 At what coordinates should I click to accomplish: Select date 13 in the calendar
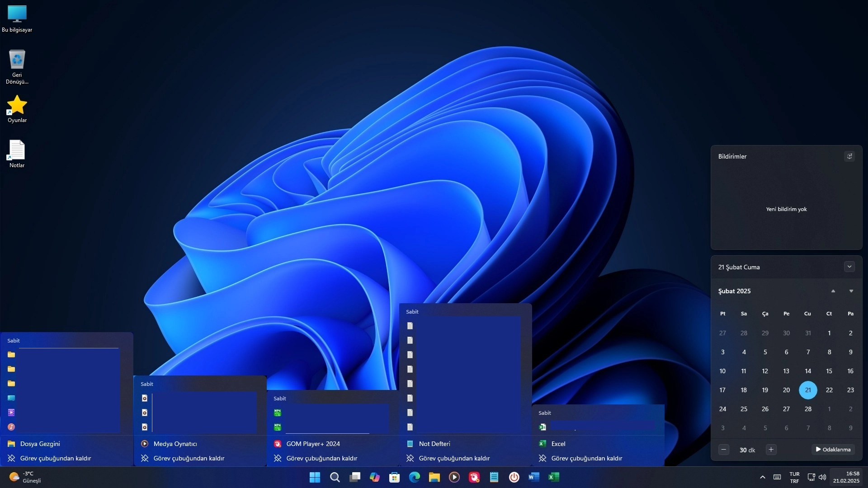coord(786,371)
